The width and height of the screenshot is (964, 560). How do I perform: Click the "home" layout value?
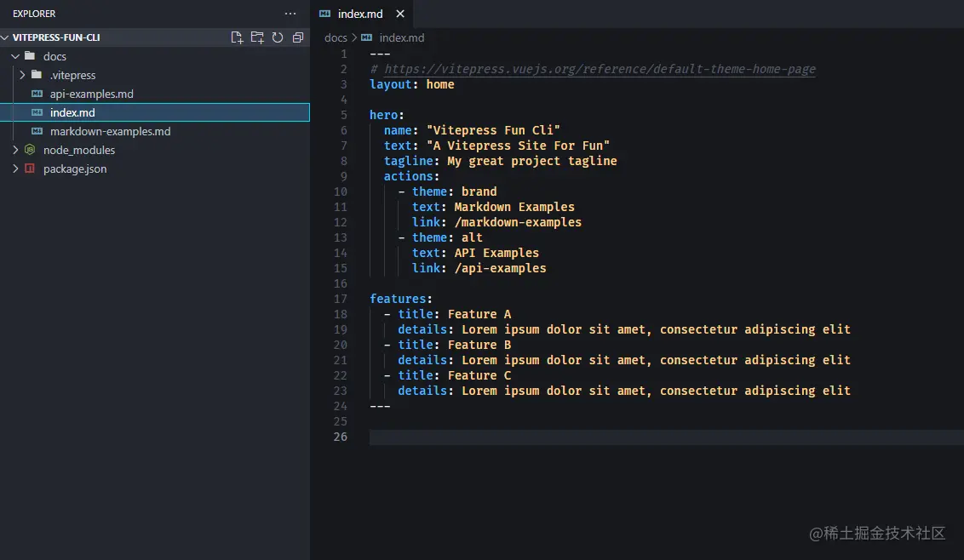tap(440, 85)
